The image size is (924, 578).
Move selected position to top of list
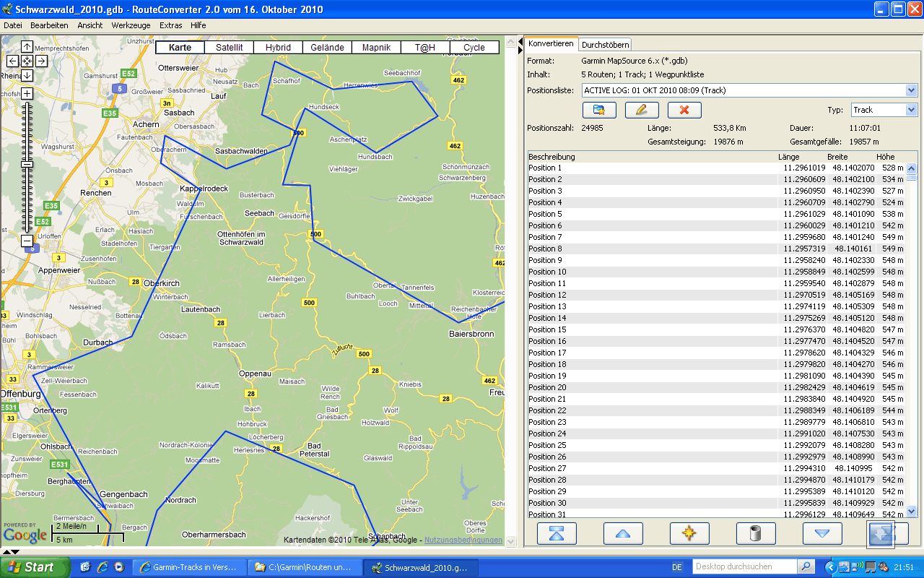(557, 533)
